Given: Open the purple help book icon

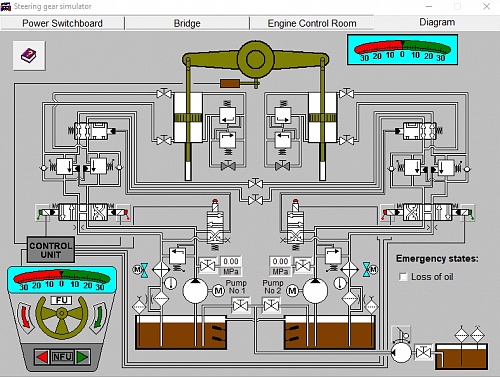Looking at the screenshot, I should coord(29,55).
